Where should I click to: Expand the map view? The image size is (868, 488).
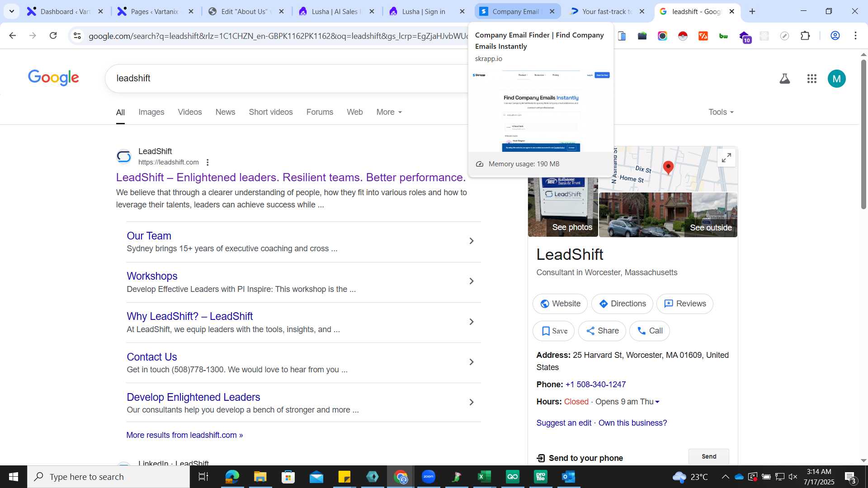(726, 158)
